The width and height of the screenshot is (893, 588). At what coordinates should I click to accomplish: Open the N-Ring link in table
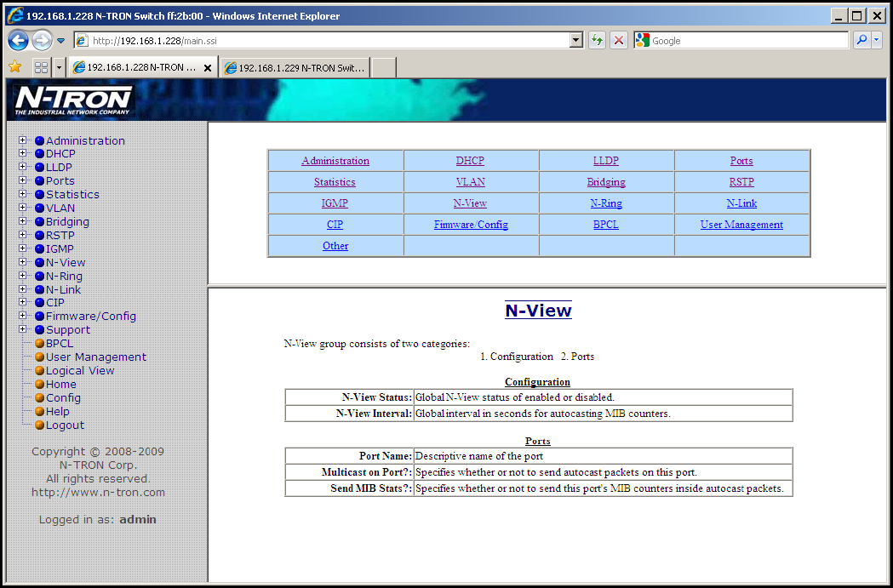[x=606, y=203]
